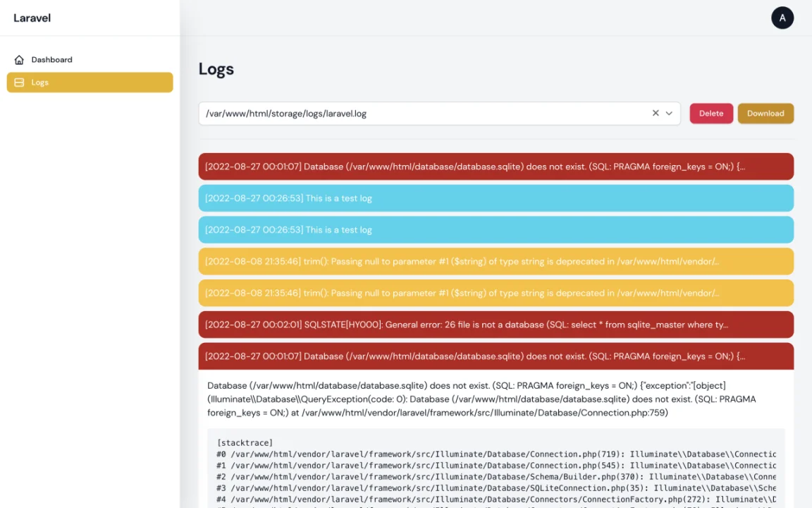Clear the selected log file with the X icon
The width and height of the screenshot is (812, 508).
(x=656, y=113)
